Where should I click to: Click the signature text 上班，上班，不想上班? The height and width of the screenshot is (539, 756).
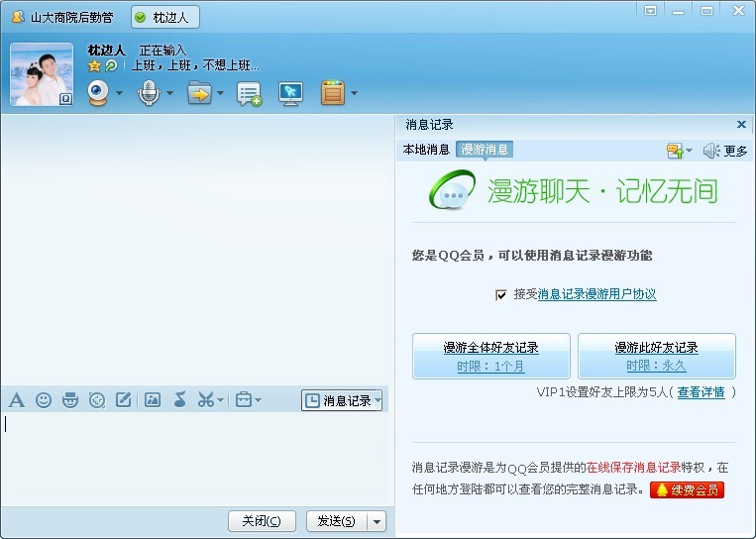196,65
